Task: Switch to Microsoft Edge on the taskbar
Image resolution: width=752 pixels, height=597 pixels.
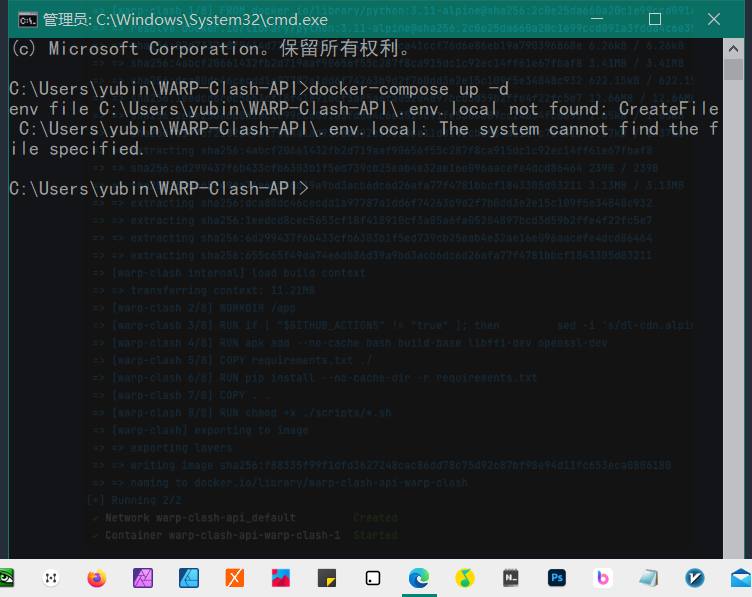Action: [419, 578]
